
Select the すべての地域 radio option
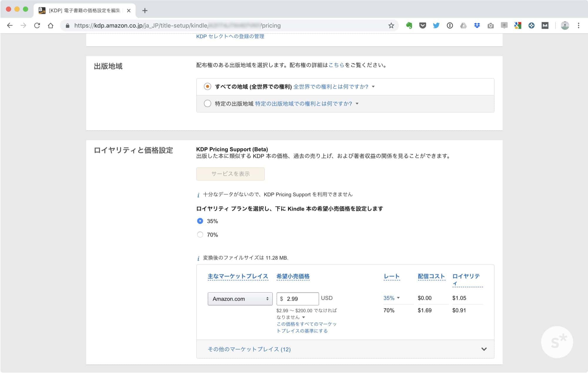(207, 86)
